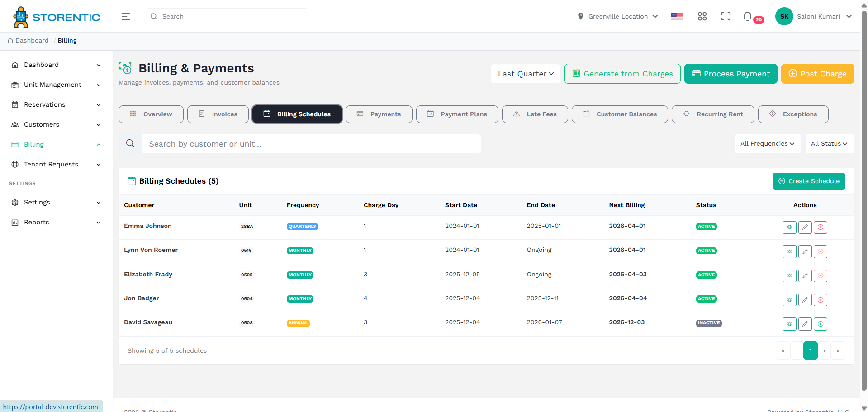Open the Late Fees tab
The image size is (868, 412).
coord(535,114)
